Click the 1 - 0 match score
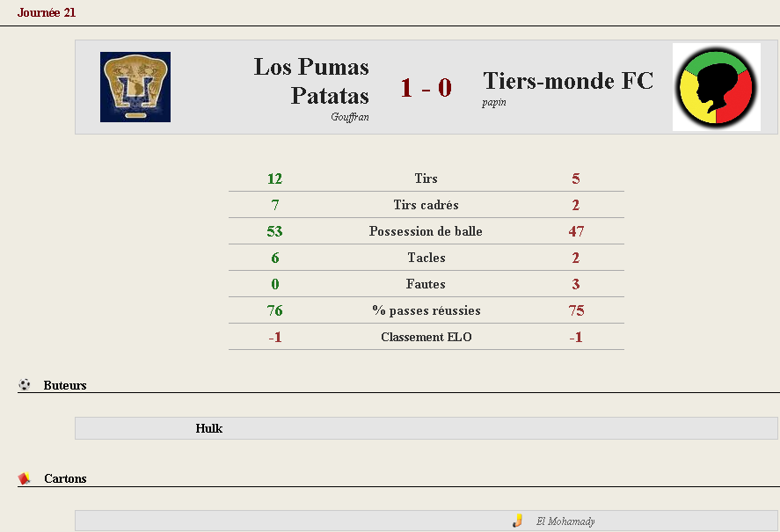Screen dimensions: 780x532 426,88
